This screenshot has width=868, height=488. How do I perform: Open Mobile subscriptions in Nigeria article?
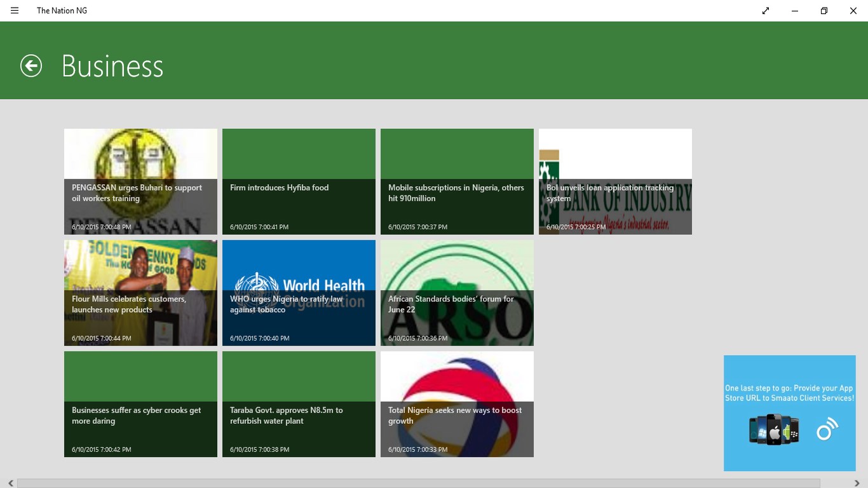[457, 182]
